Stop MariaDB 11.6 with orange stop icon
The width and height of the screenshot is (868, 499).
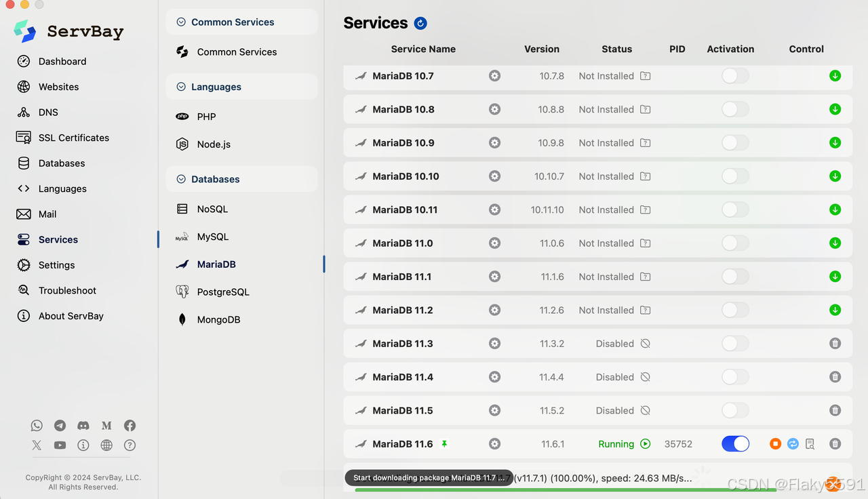click(x=776, y=444)
